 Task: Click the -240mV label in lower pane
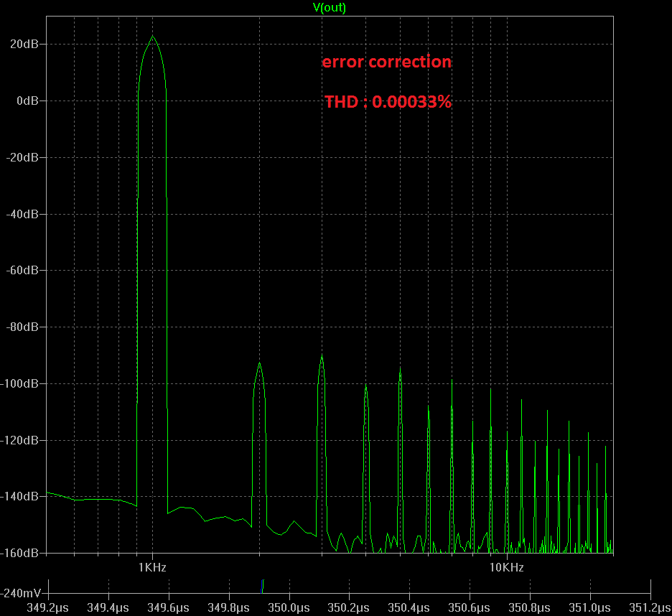[x=21, y=593]
